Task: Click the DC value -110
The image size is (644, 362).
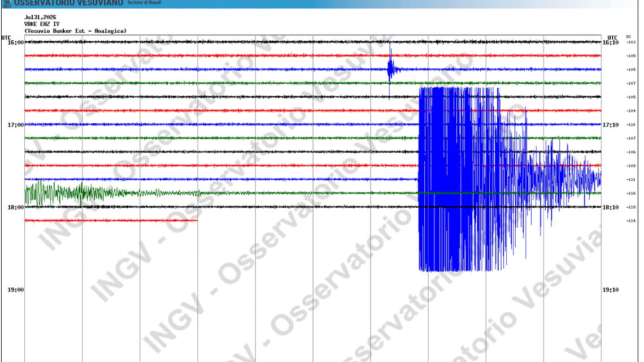Action: click(x=631, y=124)
